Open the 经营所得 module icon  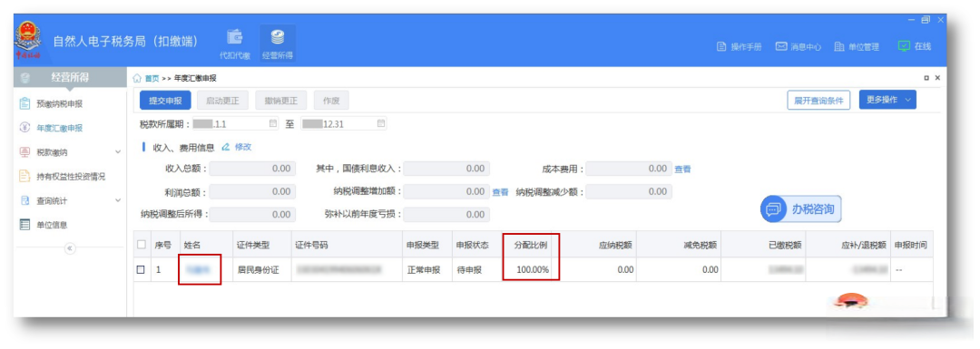278,43
